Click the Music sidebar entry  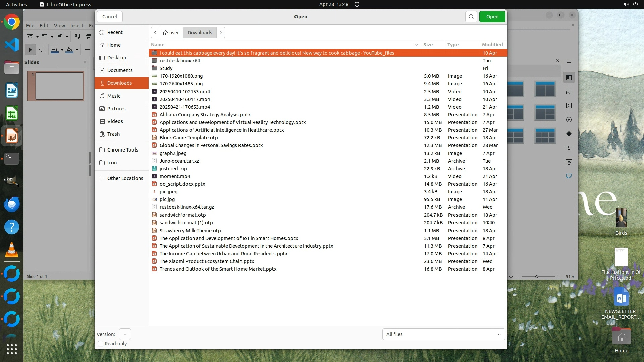point(114,96)
